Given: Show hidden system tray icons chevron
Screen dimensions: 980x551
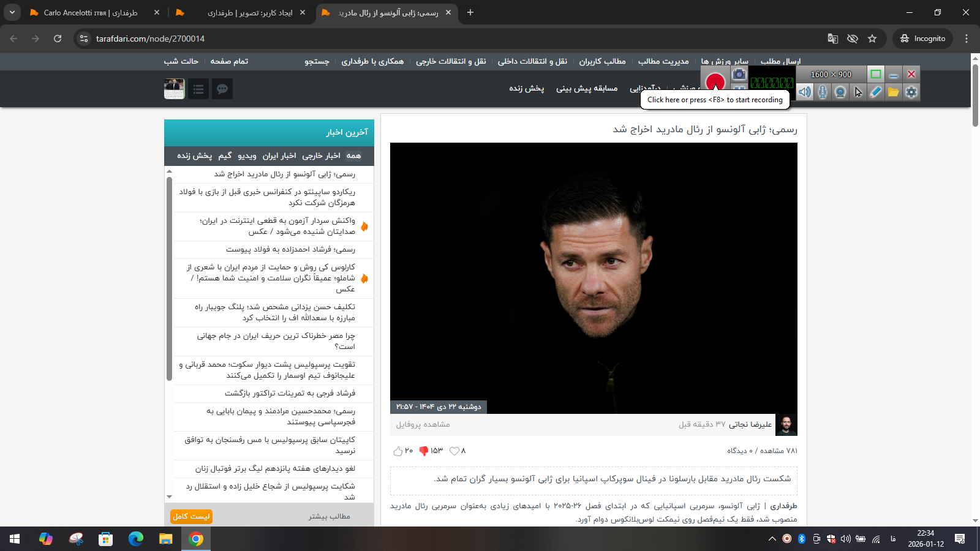Looking at the screenshot, I should tap(772, 539).
